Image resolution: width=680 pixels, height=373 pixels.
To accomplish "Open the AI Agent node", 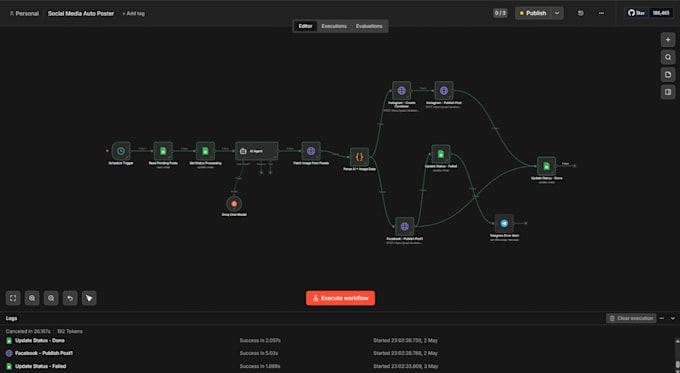I will [x=257, y=151].
